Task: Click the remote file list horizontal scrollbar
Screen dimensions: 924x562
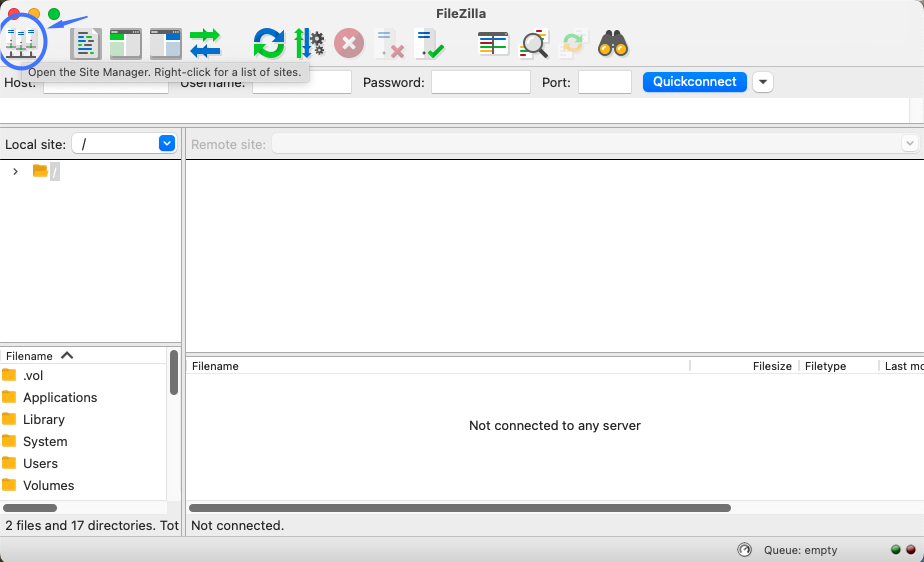Action: pos(460,508)
